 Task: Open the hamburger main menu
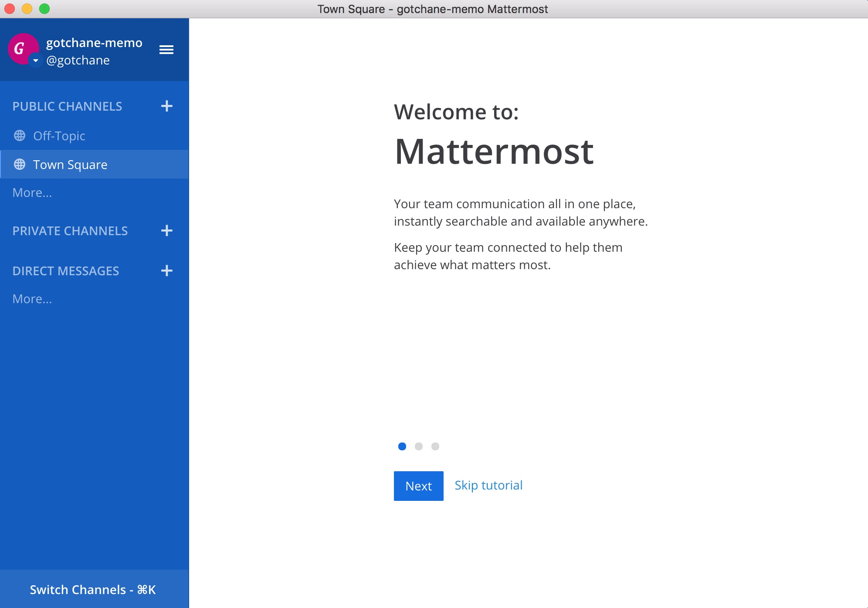click(x=166, y=50)
